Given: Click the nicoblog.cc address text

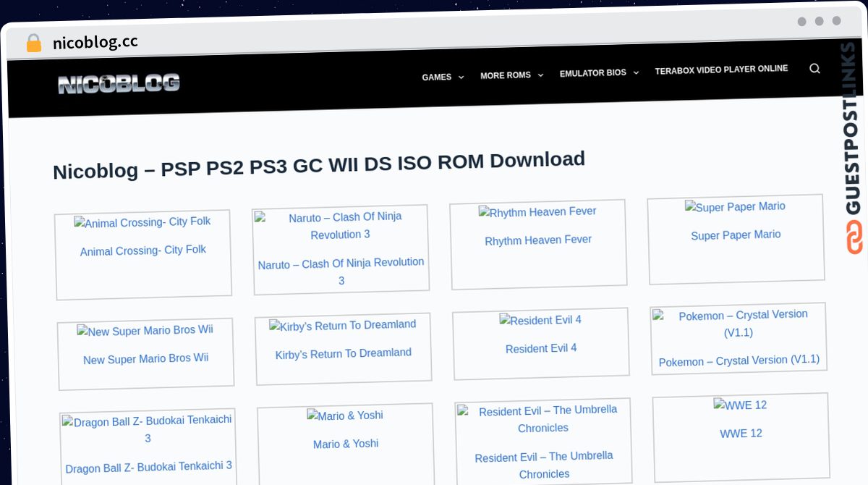Looking at the screenshot, I should (x=95, y=42).
